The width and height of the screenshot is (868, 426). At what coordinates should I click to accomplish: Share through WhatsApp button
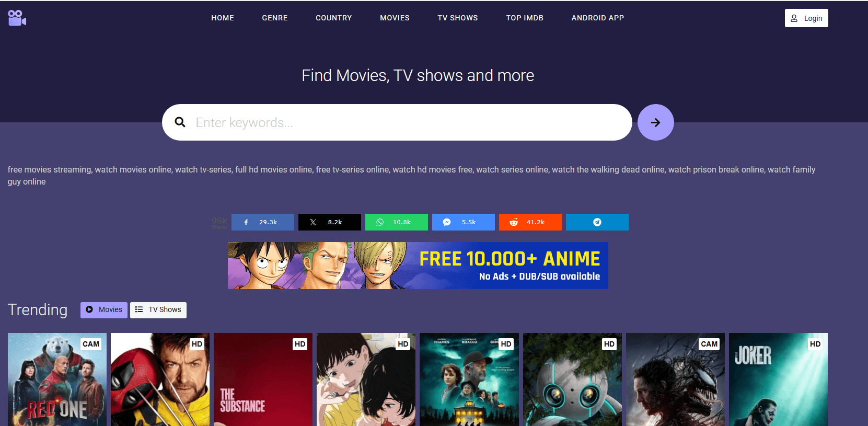click(396, 222)
